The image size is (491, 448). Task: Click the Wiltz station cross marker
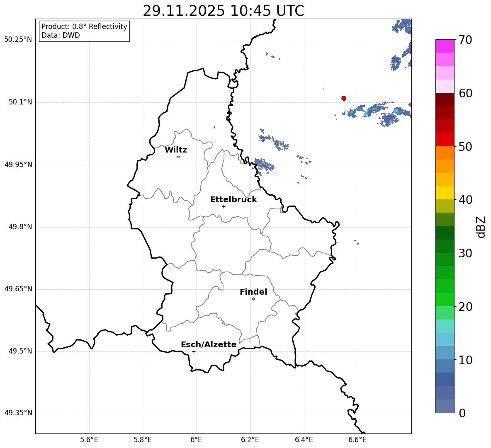[178, 157]
